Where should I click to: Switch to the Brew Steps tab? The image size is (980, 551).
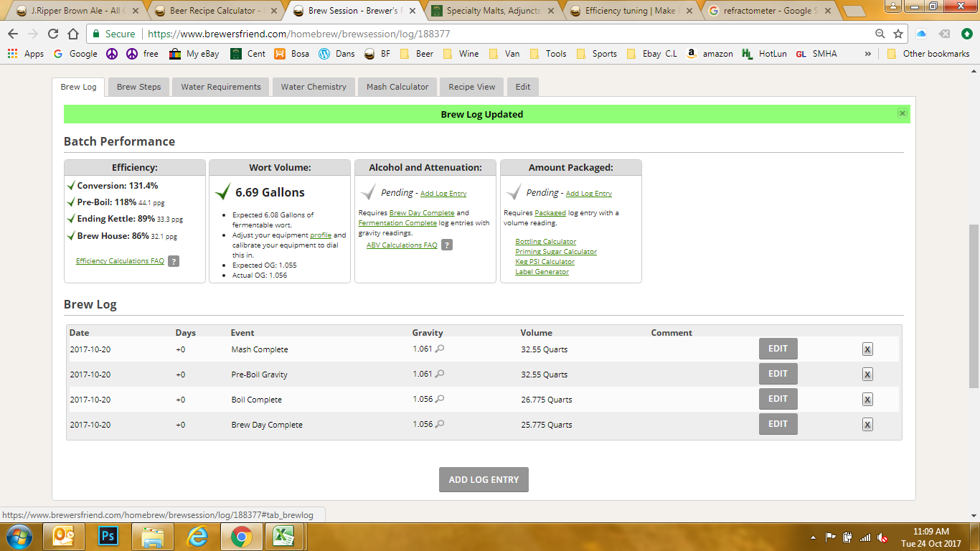pyautogui.click(x=139, y=87)
